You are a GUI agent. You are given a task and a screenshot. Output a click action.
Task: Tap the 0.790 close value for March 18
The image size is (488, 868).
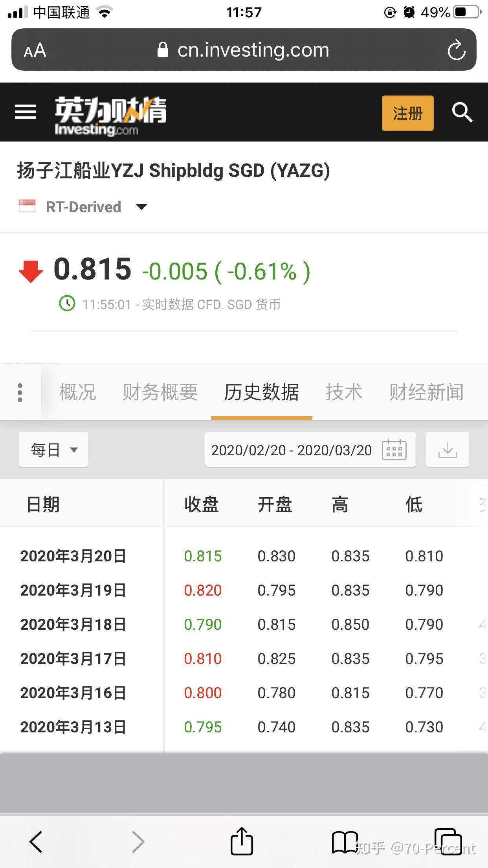pyautogui.click(x=203, y=624)
